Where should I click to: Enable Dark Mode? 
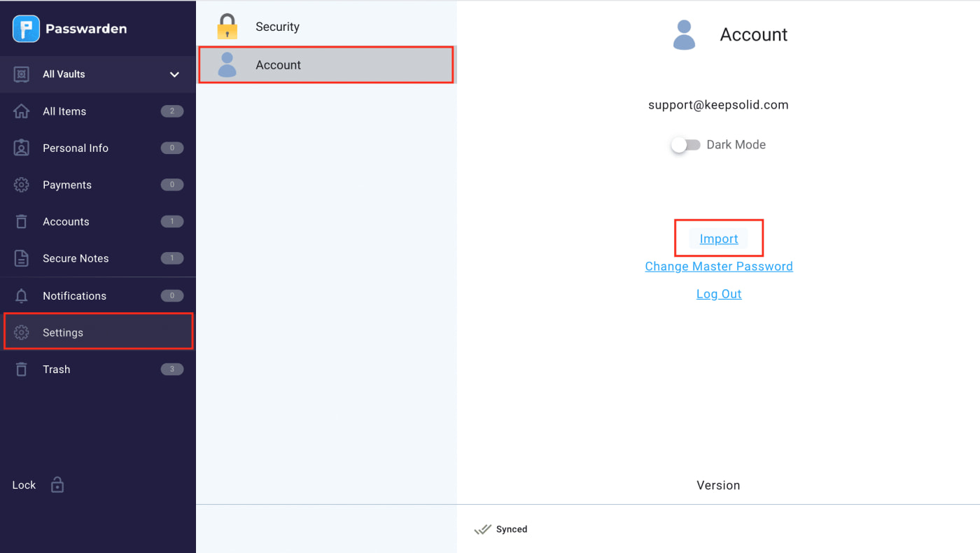pos(685,145)
